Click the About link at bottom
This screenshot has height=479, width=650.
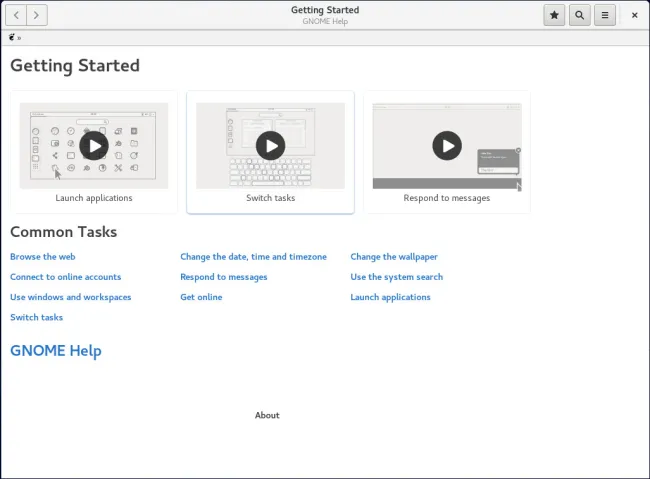pyautogui.click(x=267, y=415)
